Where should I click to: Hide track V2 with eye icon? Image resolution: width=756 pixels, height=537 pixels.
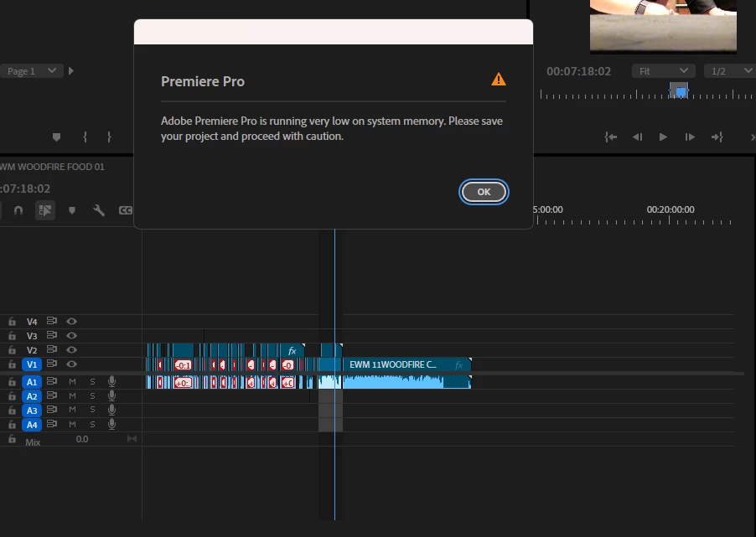(71, 350)
